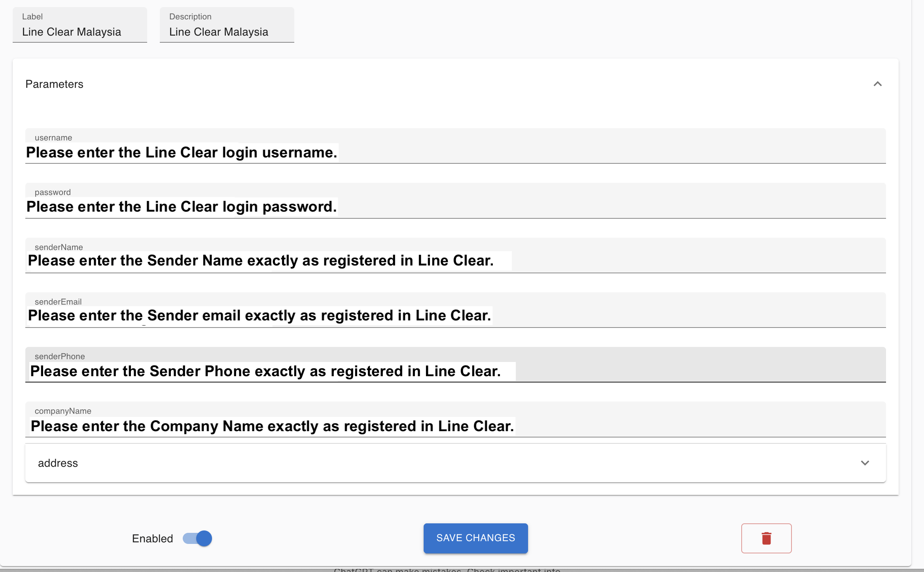Screen dimensions: 924x572
Task: Collapse the Parameters section chevron
Action: tap(877, 84)
